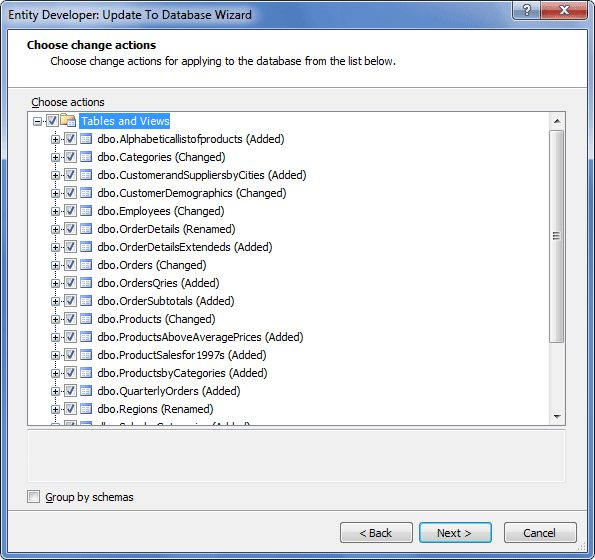The height and width of the screenshot is (560, 595).
Task: Click the table icon beside dbo.Categories
Action: pyautogui.click(x=86, y=157)
